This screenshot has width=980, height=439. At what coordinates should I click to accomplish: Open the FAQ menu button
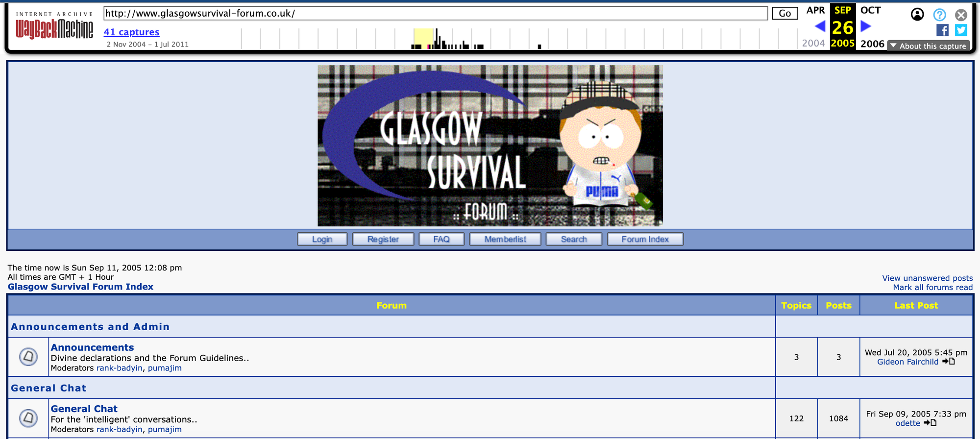pos(441,239)
